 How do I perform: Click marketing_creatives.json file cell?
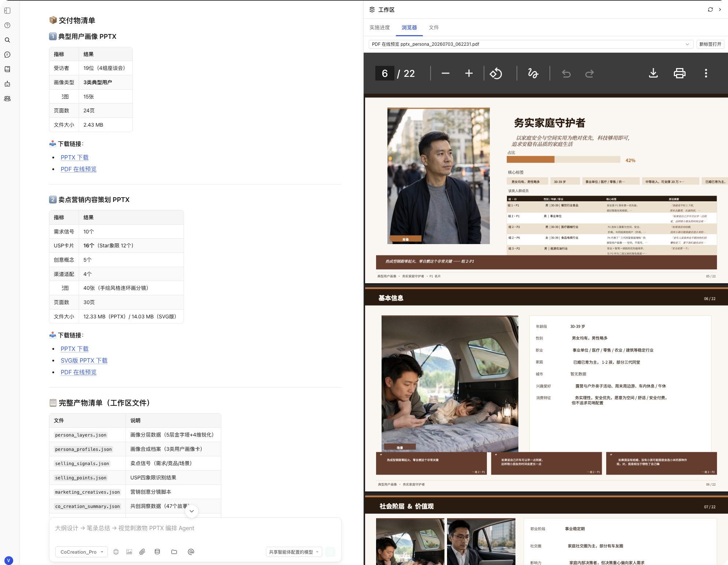coord(87,492)
